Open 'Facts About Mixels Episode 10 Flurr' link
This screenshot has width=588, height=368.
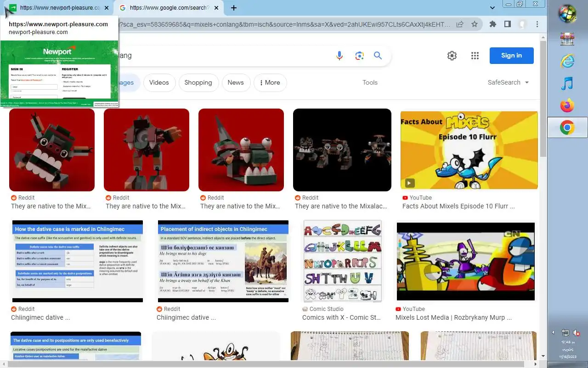point(458,206)
